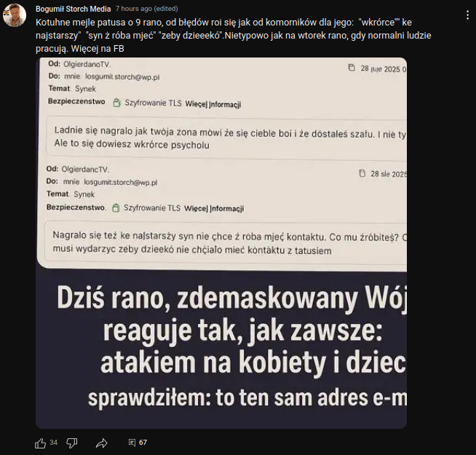Viewport: 476px width, 455px height.
Task: Click first green TLS lock icon in image
Action: [x=116, y=103]
